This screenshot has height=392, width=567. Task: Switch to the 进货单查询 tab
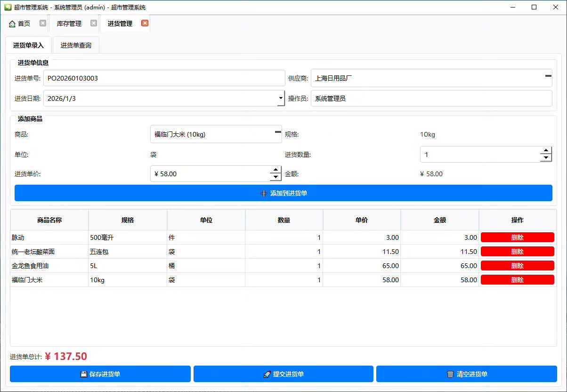[x=76, y=45]
